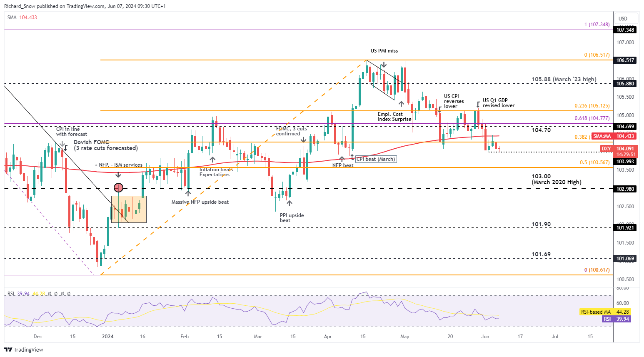Click the May label on time axis
Image resolution: width=644 pixels, height=357 pixels.
coord(404,337)
